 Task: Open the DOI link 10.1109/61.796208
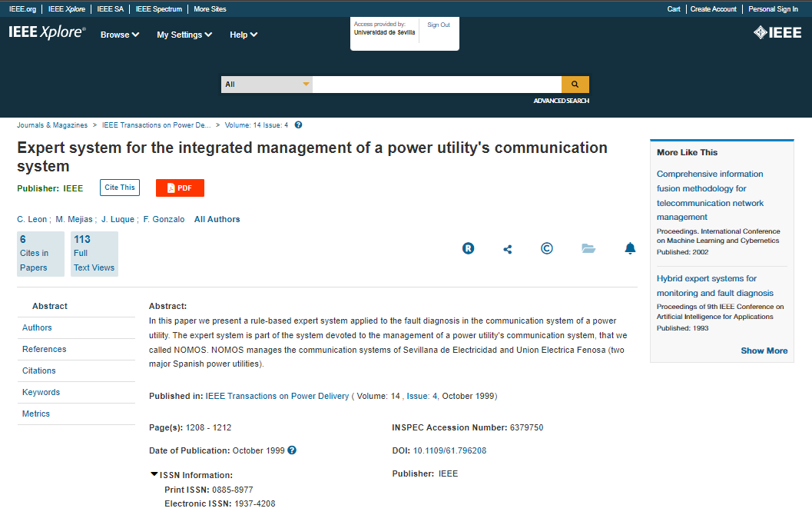449,450
